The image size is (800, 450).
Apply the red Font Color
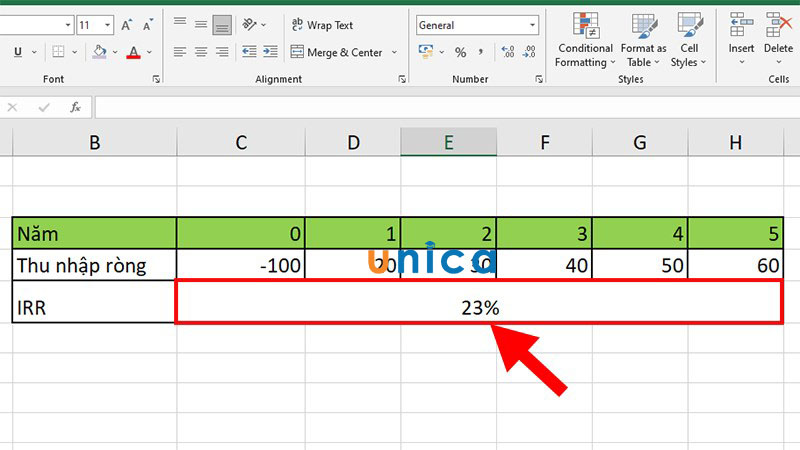click(x=134, y=52)
